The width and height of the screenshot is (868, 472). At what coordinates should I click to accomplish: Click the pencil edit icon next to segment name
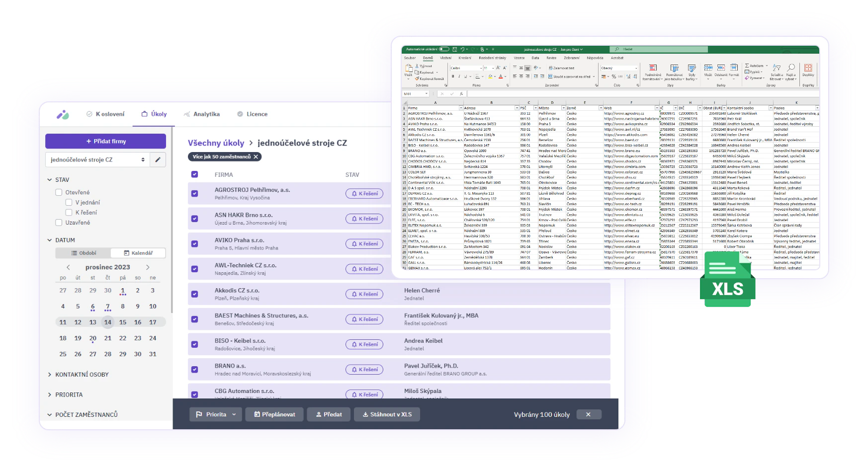point(158,159)
